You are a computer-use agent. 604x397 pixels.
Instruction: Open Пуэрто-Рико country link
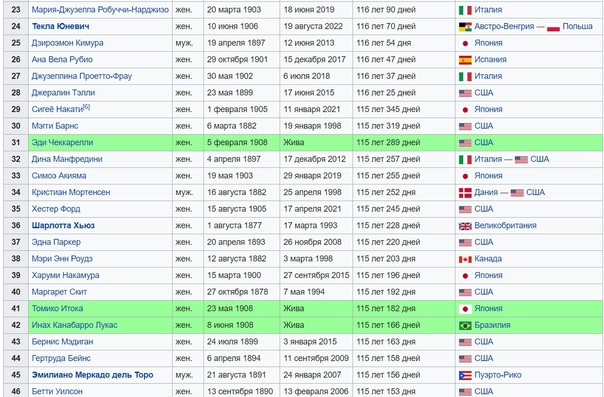click(x=498, y=375)
